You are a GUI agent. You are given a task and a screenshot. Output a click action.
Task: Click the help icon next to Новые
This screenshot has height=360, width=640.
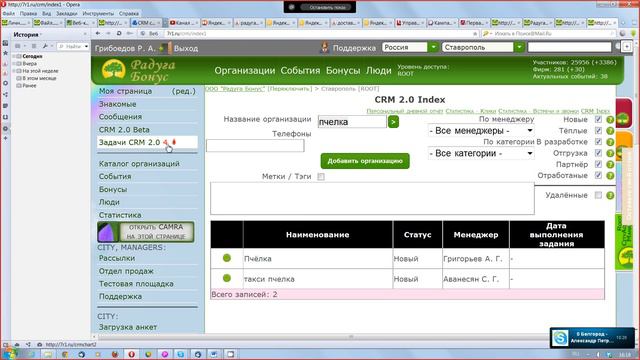pyautogui.click(x=610, y=120)
